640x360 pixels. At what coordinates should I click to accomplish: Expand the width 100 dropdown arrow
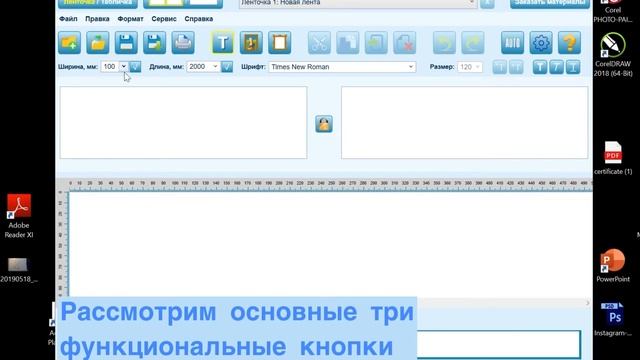click(124, 67)
